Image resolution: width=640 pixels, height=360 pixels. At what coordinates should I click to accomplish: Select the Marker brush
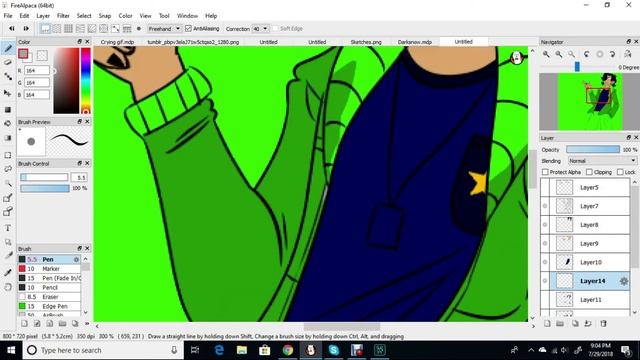click(x=49, y=269)
